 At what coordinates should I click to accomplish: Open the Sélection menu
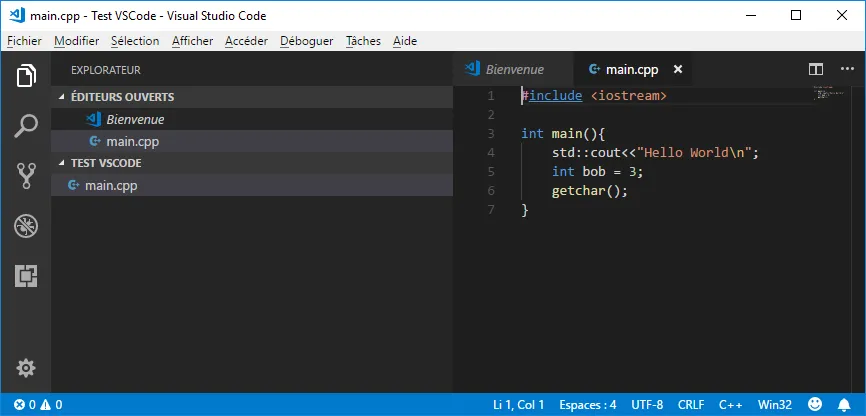tap(135, 41)
